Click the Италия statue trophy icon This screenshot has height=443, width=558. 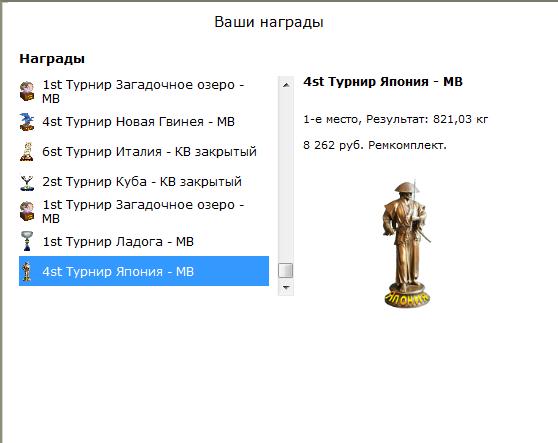click(x=27, y=152)
